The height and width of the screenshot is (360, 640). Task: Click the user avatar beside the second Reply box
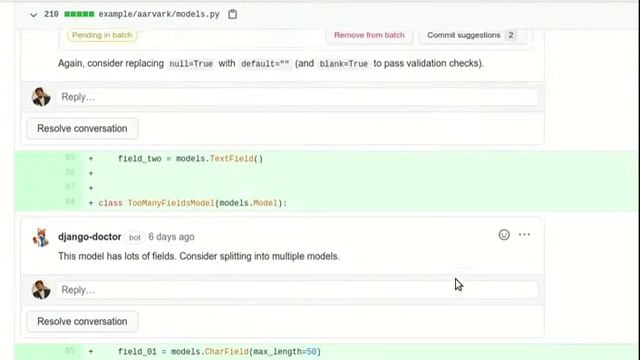[x=41, y=290]
